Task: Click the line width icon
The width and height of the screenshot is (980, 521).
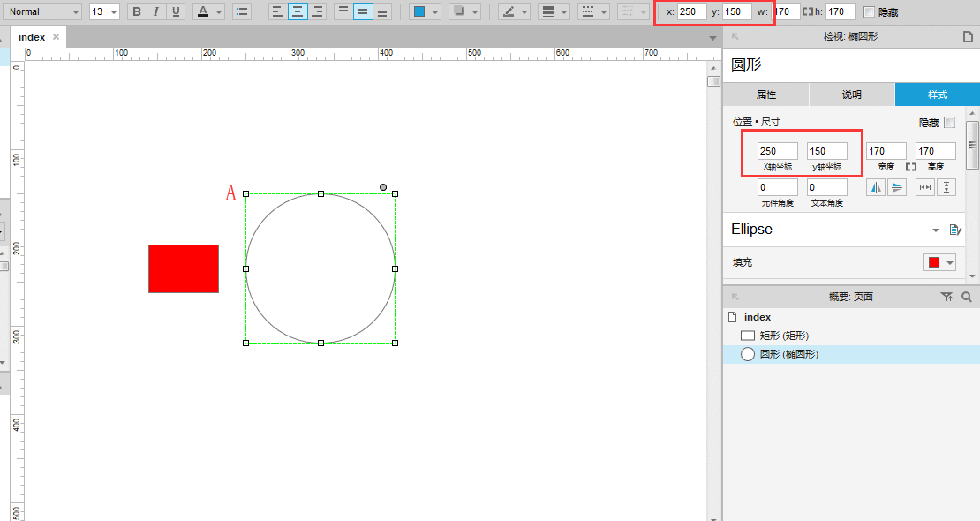Action: click(x=548, y=11)
